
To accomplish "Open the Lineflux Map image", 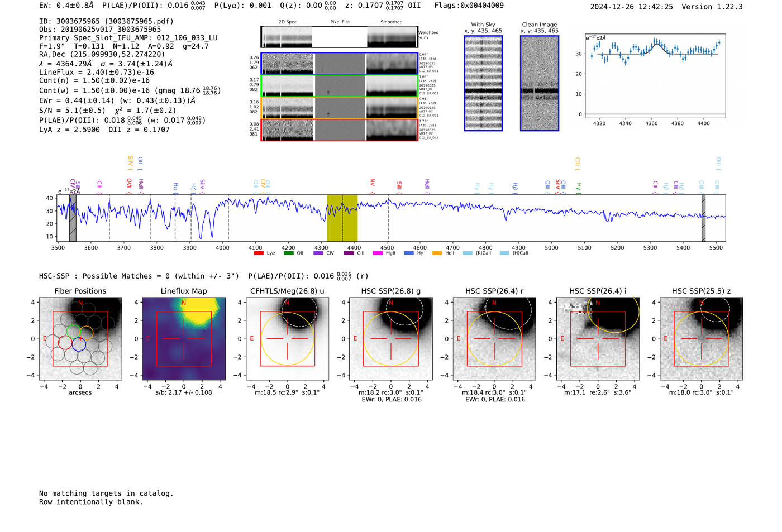I will (x=184, y=339).
